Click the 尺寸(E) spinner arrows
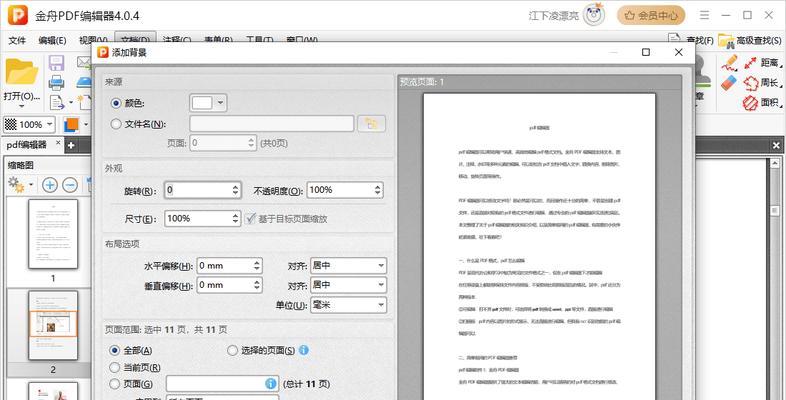 tap(236, 219)
